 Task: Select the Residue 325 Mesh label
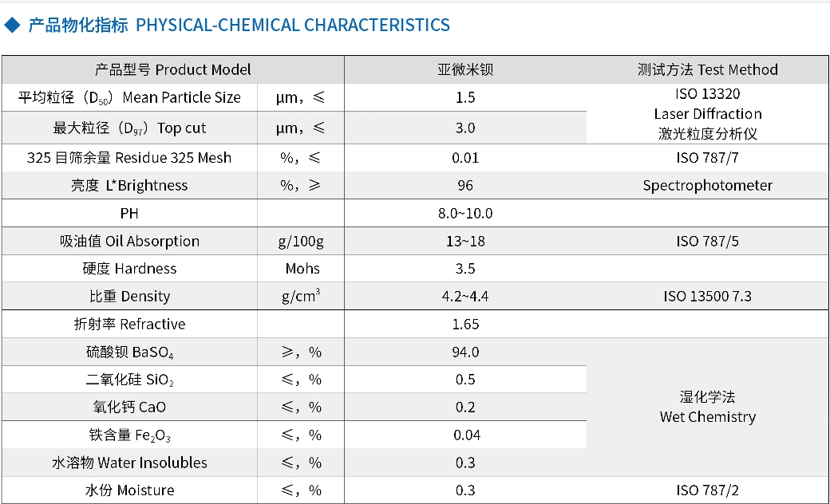point(129,157)
